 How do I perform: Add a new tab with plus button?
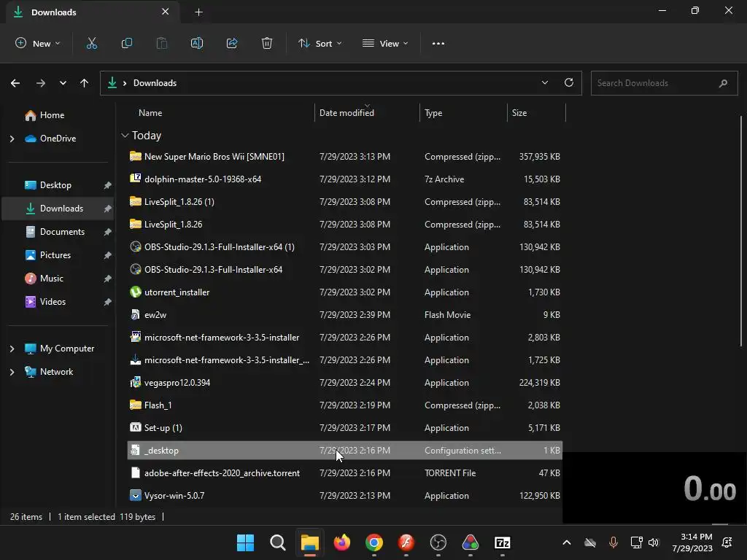(x=198, y=12)
